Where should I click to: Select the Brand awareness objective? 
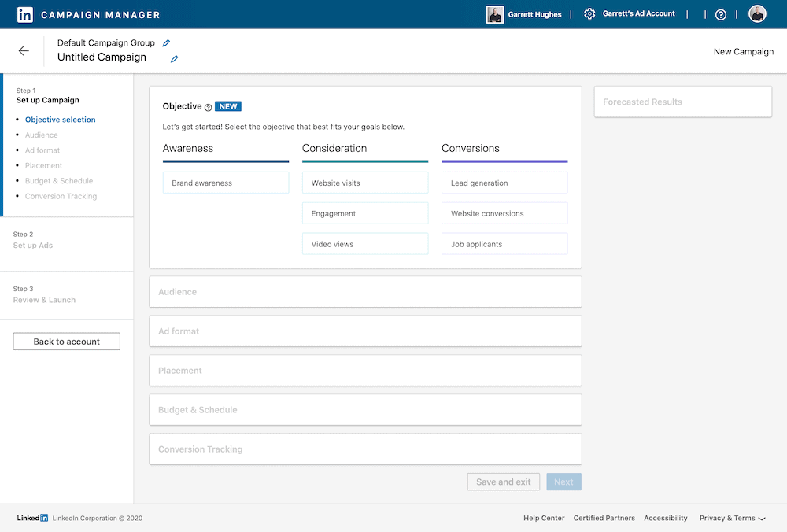coord(226,183)
